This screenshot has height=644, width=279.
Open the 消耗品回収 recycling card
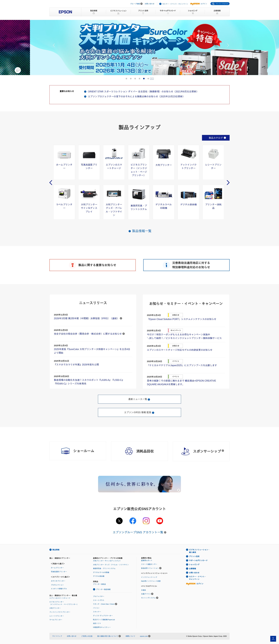pos(139,451)
